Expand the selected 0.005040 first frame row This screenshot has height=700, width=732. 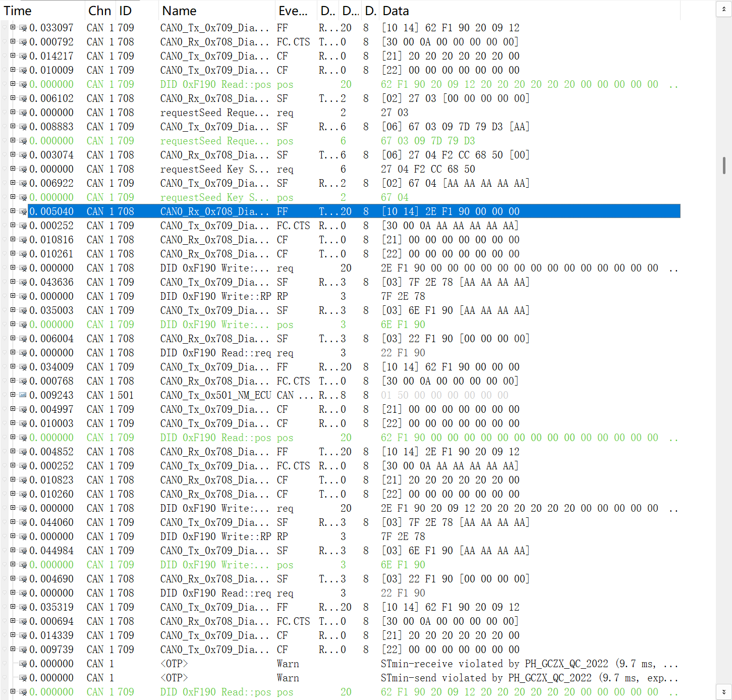point(13,211)
